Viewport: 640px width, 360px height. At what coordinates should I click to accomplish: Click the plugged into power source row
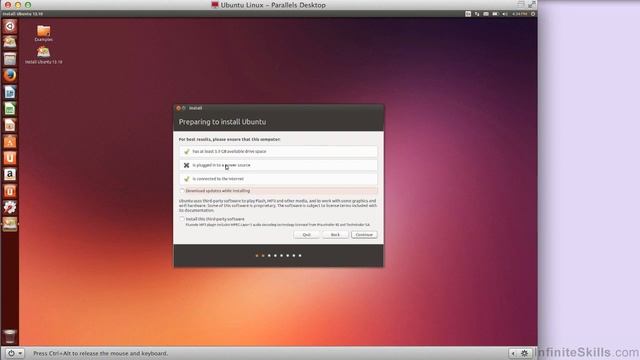278,165
